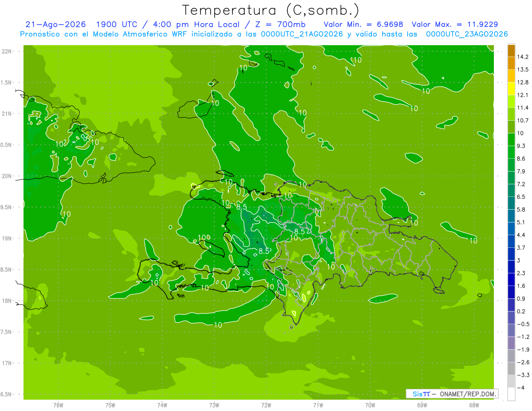Click the "17N" latitude tick label
Screen dimensions: 532x411
(x=7, y=363)
